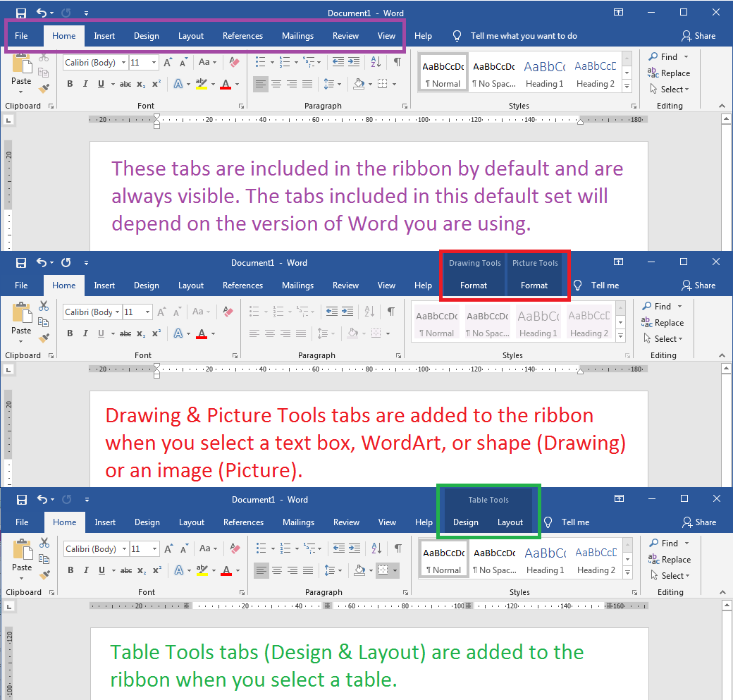The height and width of the screenshot is (700, 733).
Task: Toggle Bold in top window ribbon
Action: pos(70,84)
